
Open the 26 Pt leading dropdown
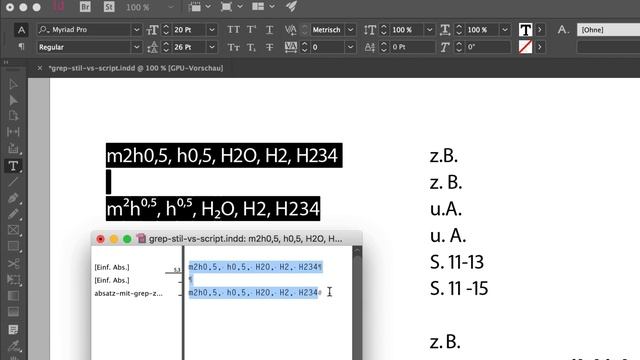(212, 47)
